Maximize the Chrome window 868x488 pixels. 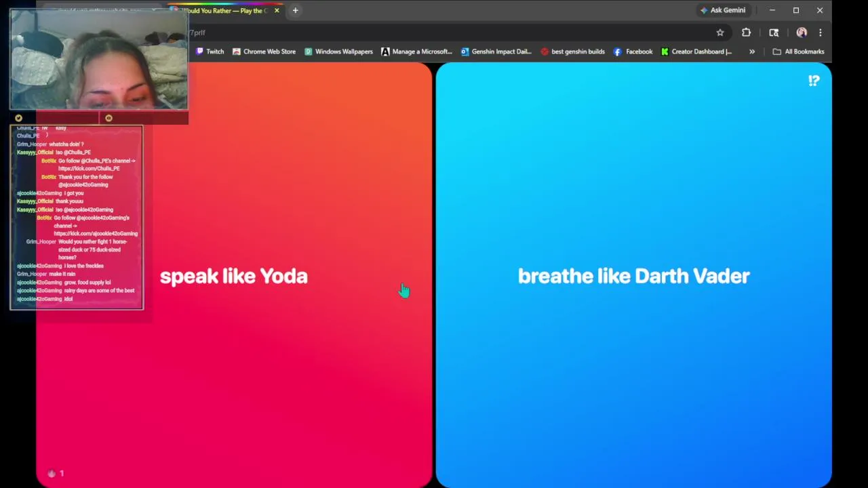click(x=796, y=10)
